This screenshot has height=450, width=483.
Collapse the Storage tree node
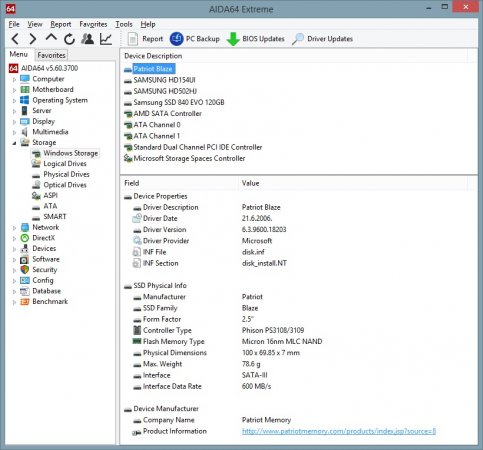pos(14,143)
